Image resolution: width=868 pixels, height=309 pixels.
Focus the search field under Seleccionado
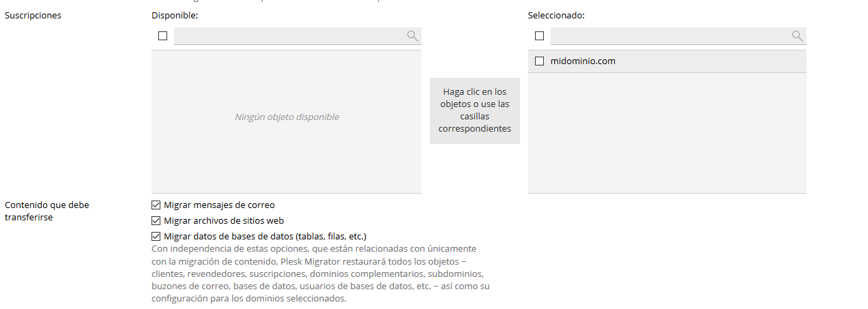coord(669,36)
